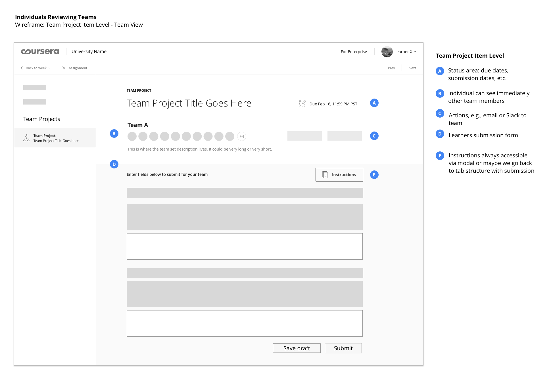Click the first gray action placeholder button
The image size is (551, 392).
304,136
